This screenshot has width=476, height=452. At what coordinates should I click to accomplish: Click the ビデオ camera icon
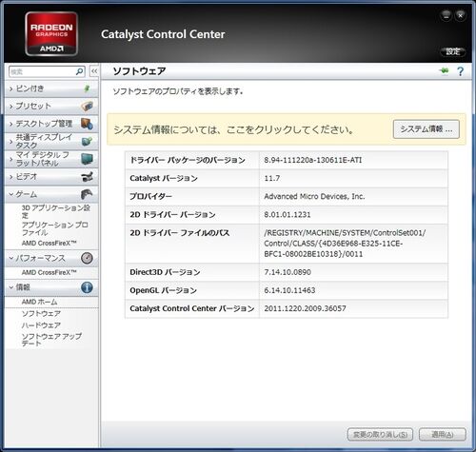pyautogui.click(x=87, y=177)
